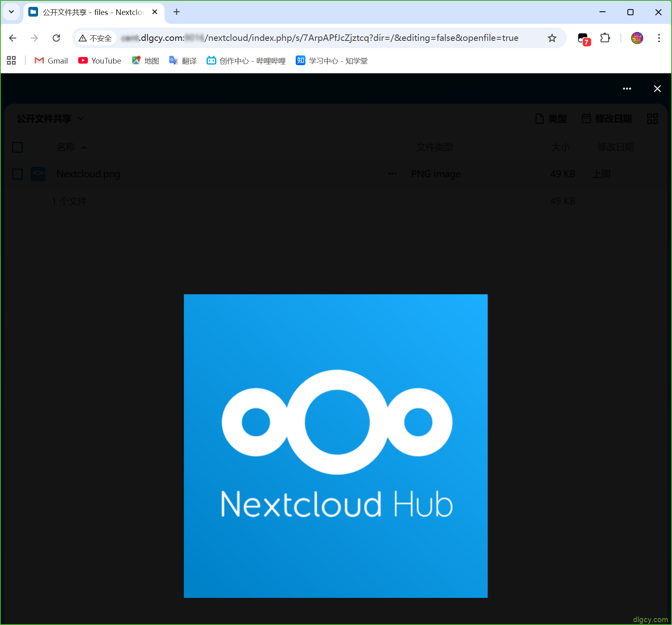The width and height of the screenshot is (672, 625).
Task: Click the Nextcloud Hub image preview
Action: point(336,446)
